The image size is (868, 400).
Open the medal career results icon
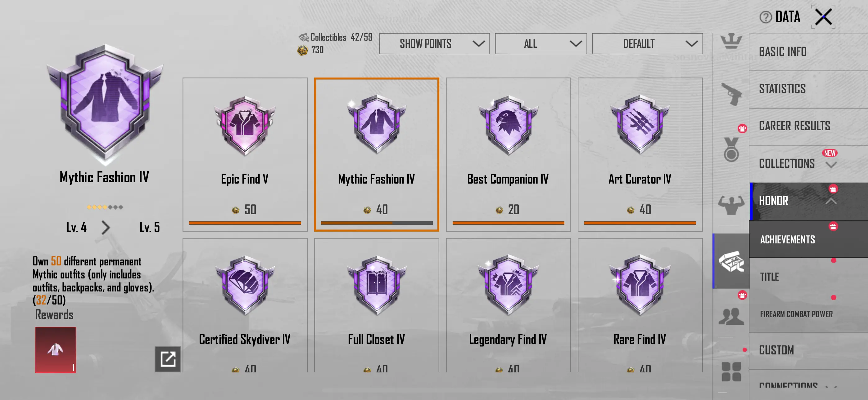[731, 149]
